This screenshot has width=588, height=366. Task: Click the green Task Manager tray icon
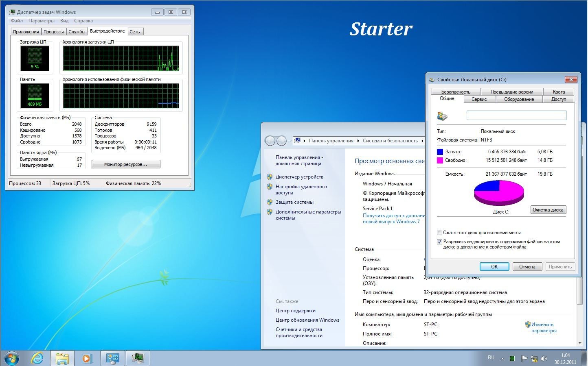coord(512,359)
